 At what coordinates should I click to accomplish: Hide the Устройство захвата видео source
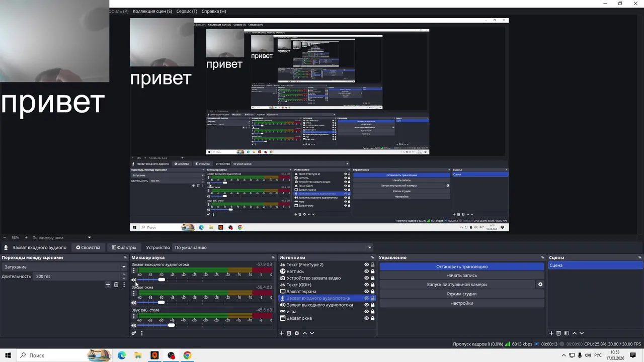point(366,278)
